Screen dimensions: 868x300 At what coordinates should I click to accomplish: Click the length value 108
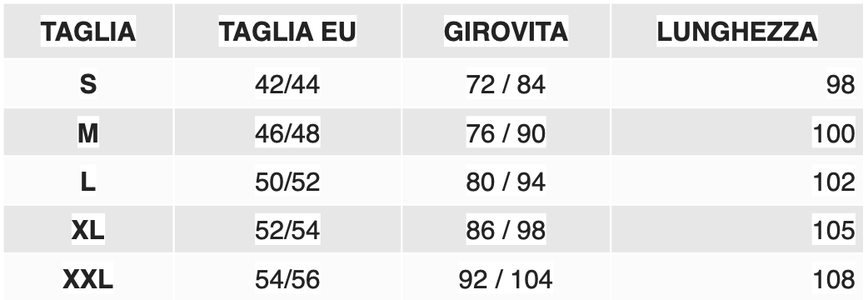[x=834, y=279]
